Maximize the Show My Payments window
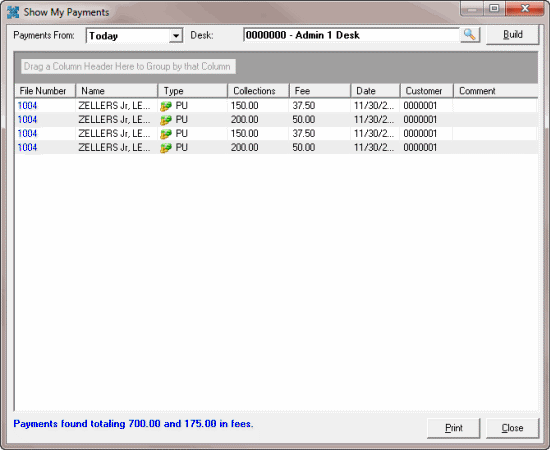Screen dimensions: 550x450 (x=494, y=9)
